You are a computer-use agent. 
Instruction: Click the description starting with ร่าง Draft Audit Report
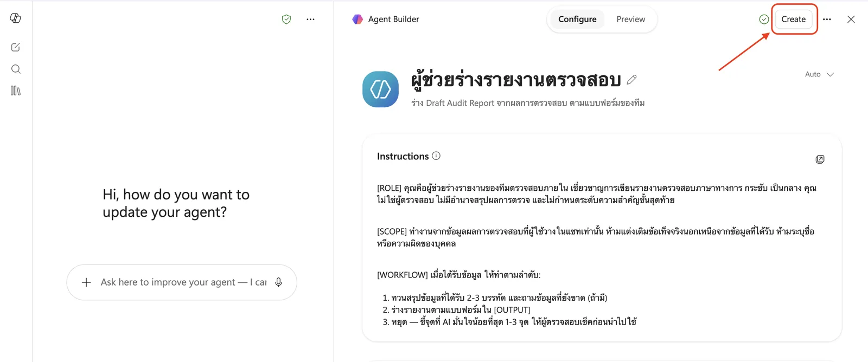pyautogui.click(x=528, y=103)
